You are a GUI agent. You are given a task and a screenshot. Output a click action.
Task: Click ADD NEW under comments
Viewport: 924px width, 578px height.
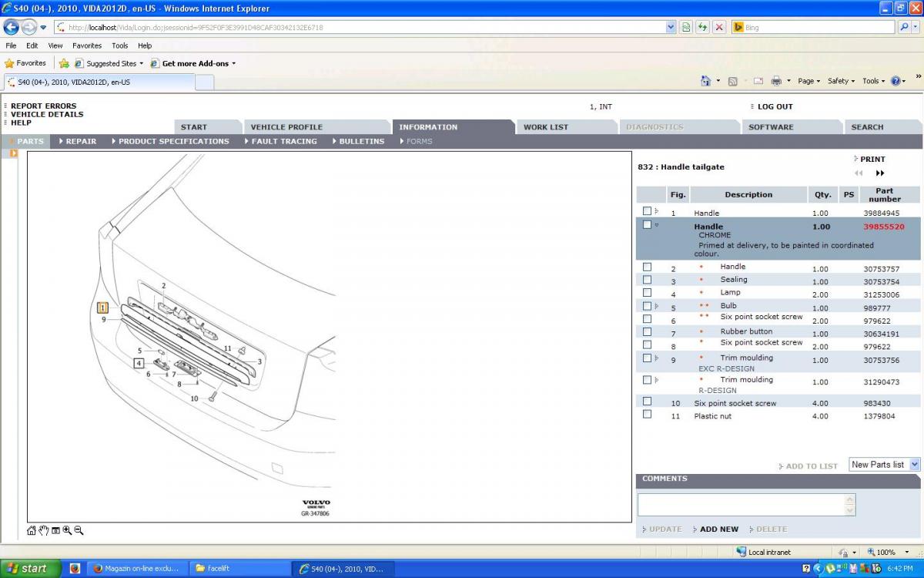719,529
